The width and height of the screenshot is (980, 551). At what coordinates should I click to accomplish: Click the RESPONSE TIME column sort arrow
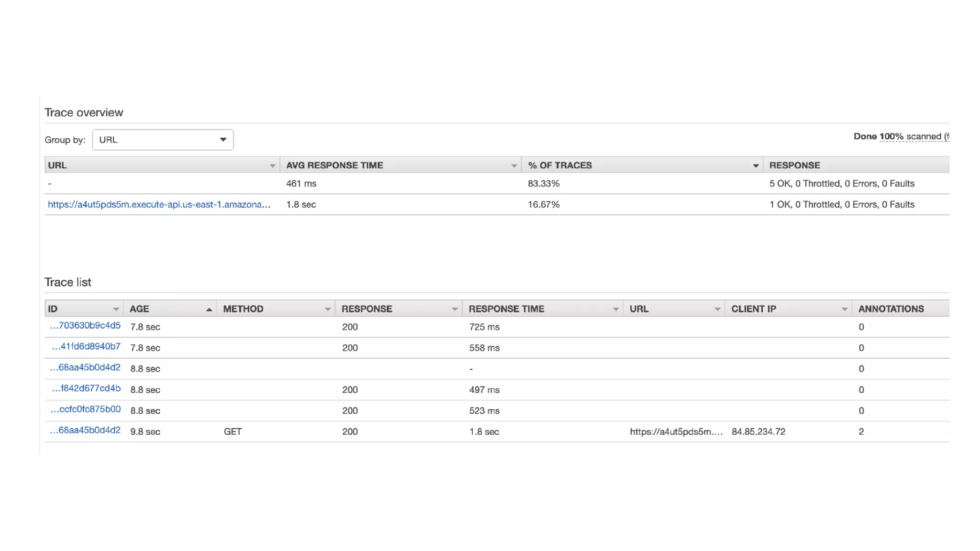[615, 309]
